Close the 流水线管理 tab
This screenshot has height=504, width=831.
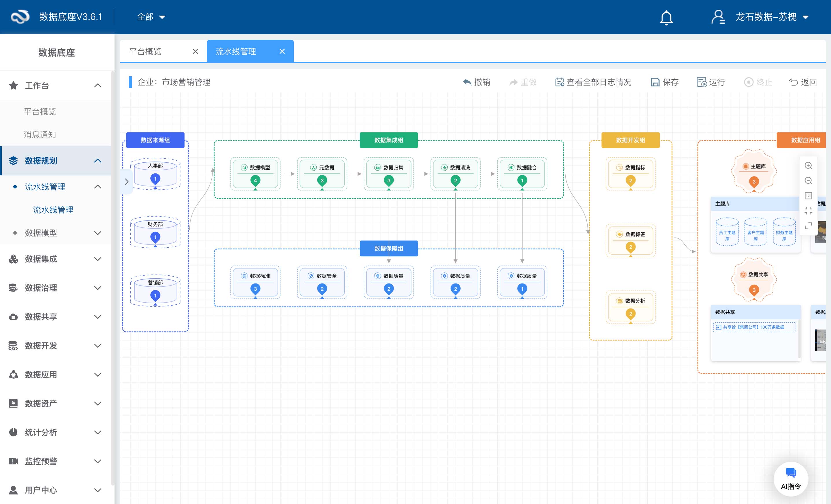tap(282, 51)
